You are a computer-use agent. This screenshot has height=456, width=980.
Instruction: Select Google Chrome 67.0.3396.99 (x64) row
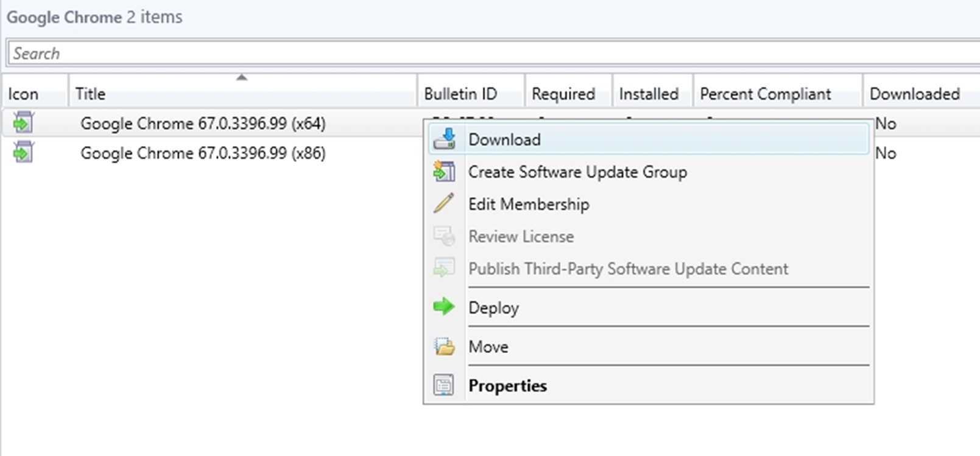tap(203, 124)
